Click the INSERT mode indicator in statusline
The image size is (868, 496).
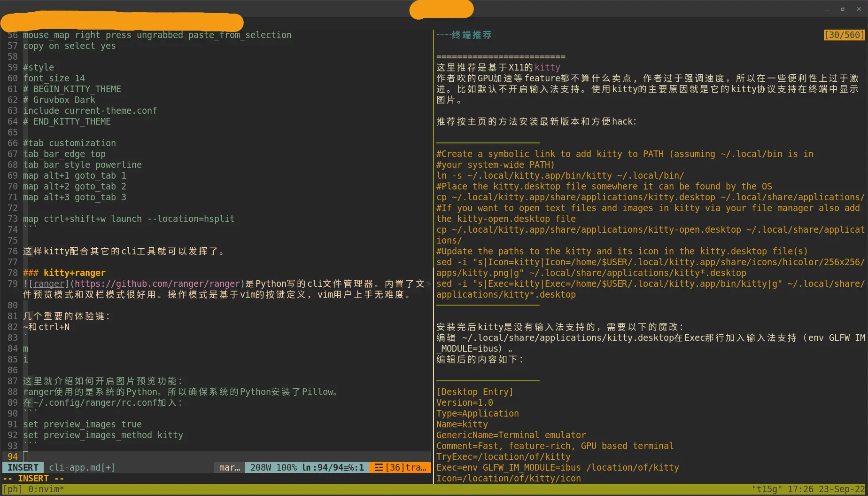pos(23,467)
